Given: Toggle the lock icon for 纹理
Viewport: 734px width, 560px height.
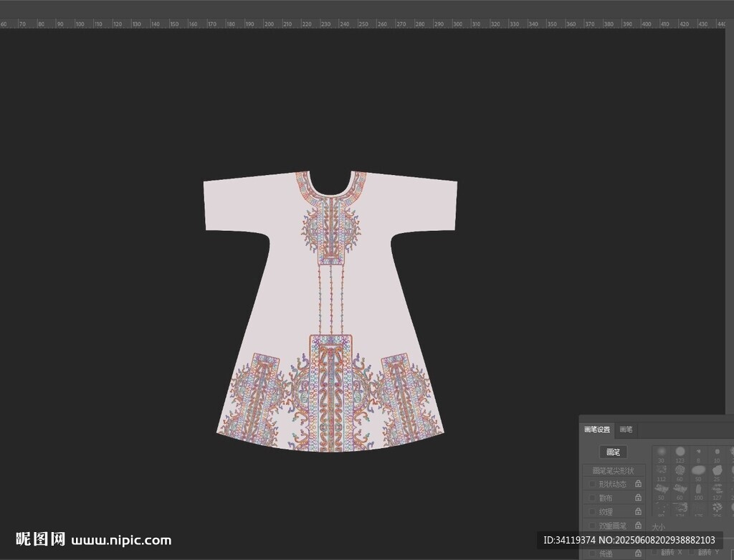Looking at the screenshot, I should (x=637, y=512).
